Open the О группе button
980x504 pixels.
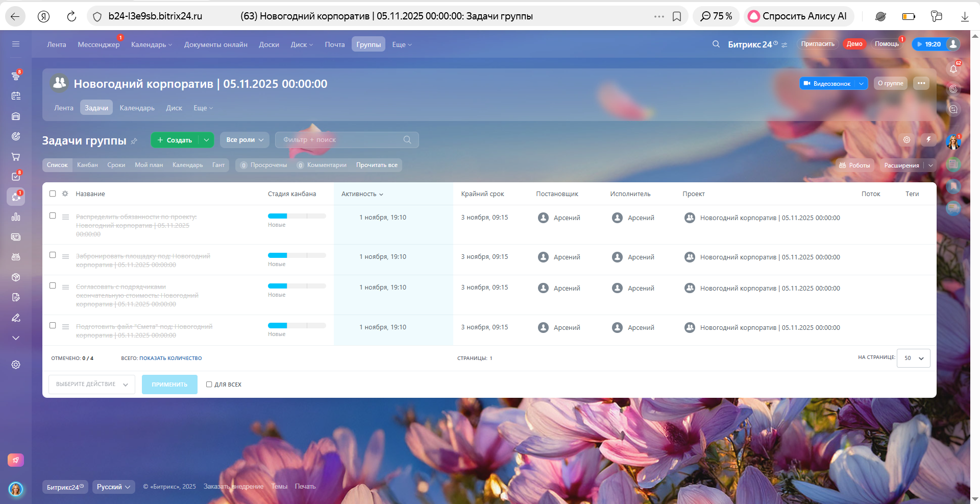pyautogui.click(x=891, y=83)
